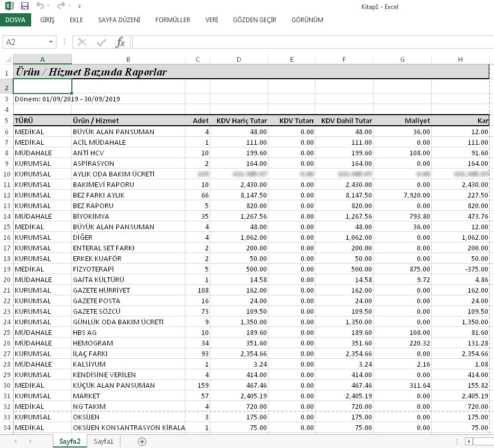Click the Excel application logo icon

click(10, 6)
